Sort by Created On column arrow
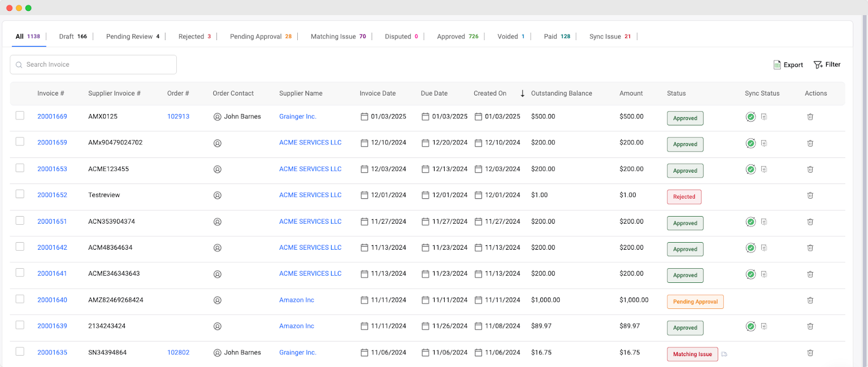 click(522, 93)
